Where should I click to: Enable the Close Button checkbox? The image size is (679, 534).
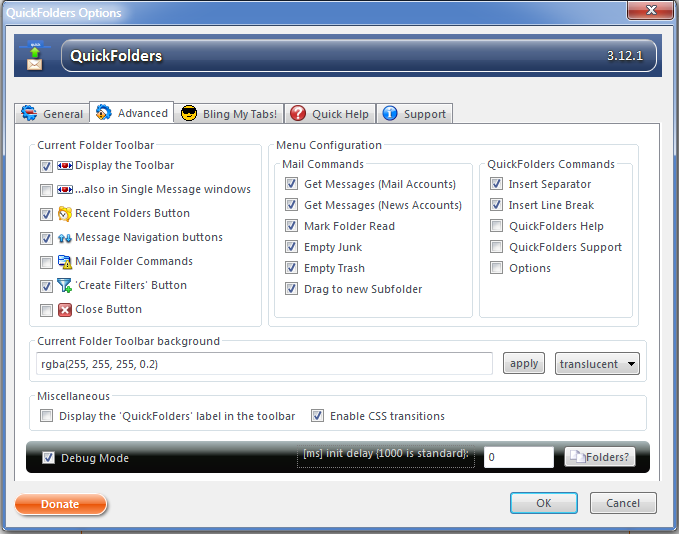coord(46,310)
